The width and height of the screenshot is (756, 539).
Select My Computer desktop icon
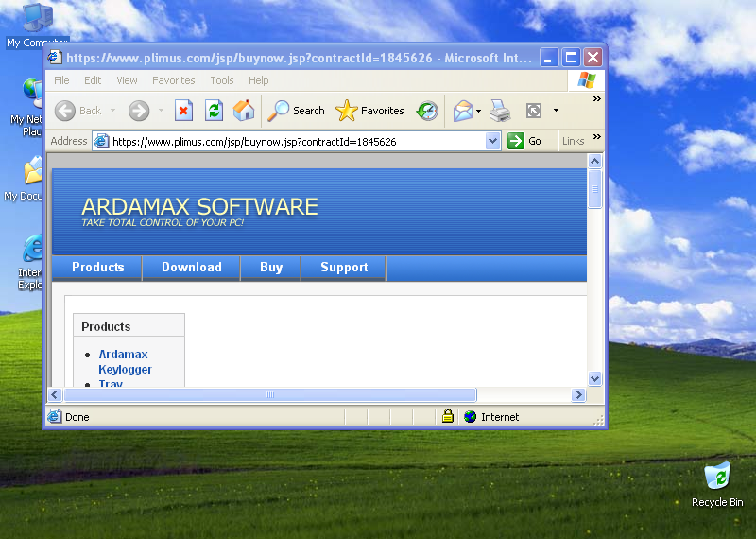(37, 26)
